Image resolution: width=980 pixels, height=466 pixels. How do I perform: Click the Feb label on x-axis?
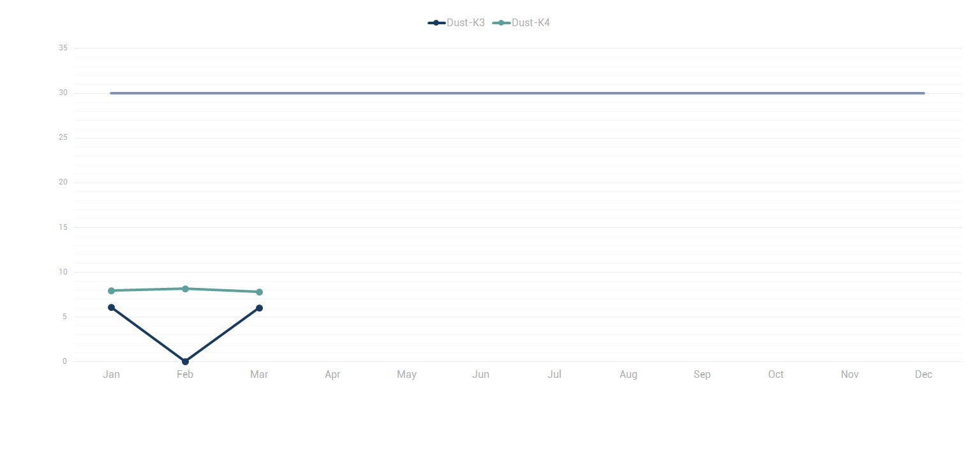(185, 375)
